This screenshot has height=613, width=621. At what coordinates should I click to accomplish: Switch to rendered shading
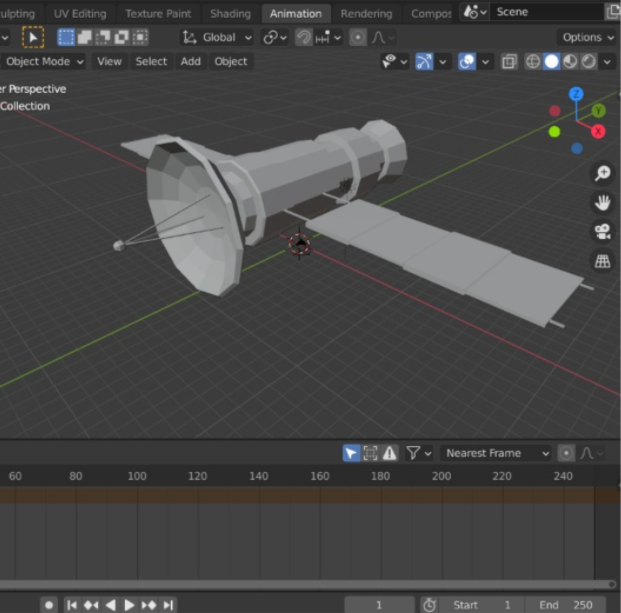[x=589, y=62]
